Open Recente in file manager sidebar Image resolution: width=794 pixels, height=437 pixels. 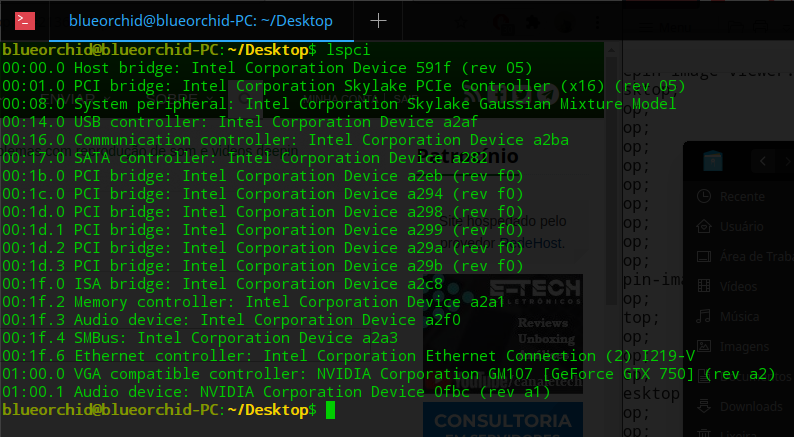[742, 196]
